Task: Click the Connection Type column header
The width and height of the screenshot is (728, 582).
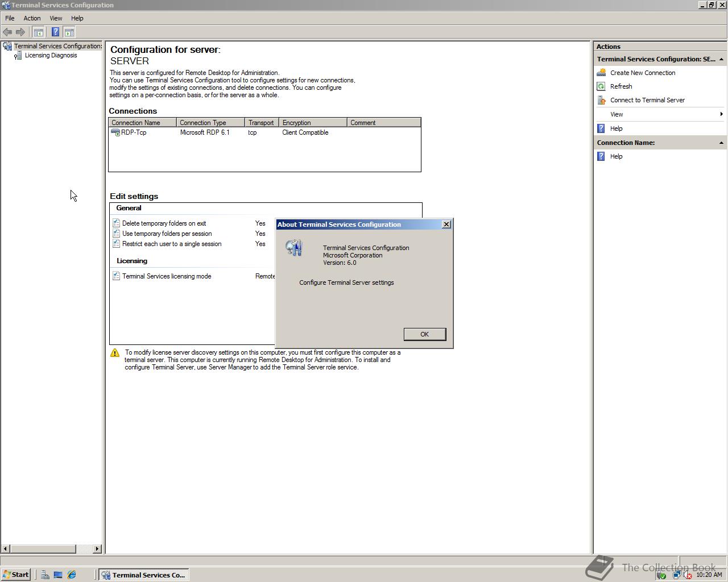Action: coord(210,123)
